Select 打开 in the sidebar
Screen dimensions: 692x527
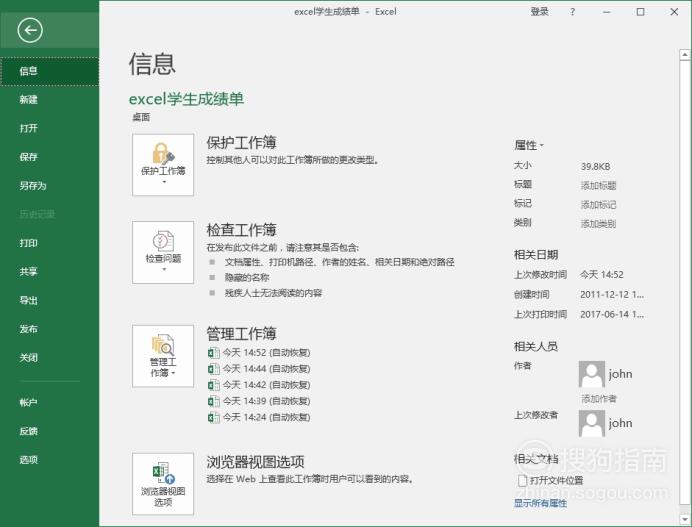pyautogui.click(x=49, y=128)
